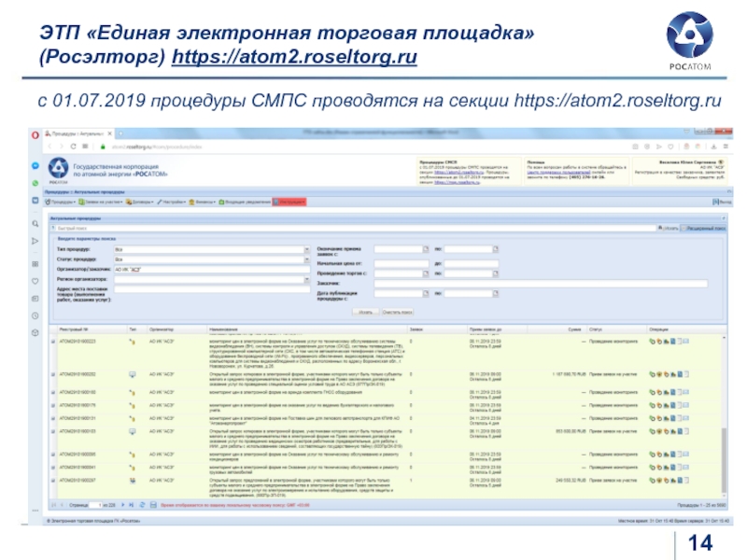
Task: Open calendar picker for Проведение торгов start date
Action: pyautogui.click(x=426, y=273)
